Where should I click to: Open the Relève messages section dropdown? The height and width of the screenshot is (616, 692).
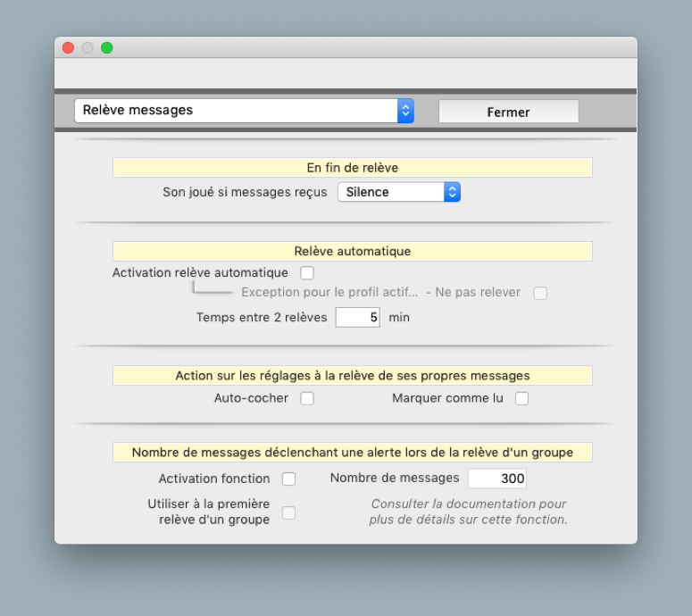pos(244,111)
